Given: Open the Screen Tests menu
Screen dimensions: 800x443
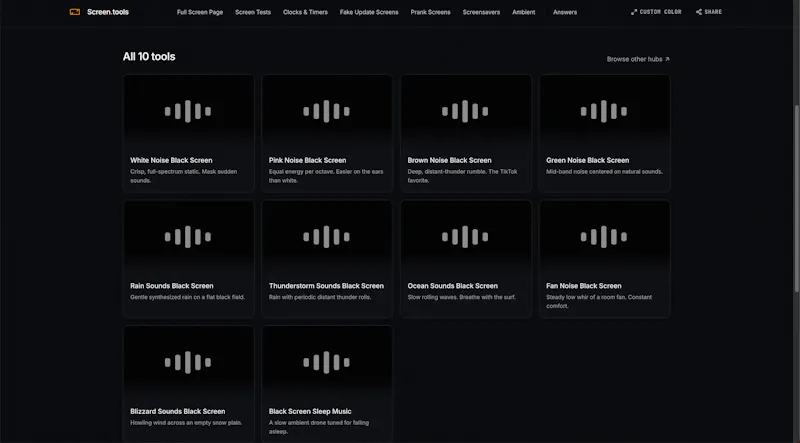Looking at the screenshot, I should pos(253,12).
